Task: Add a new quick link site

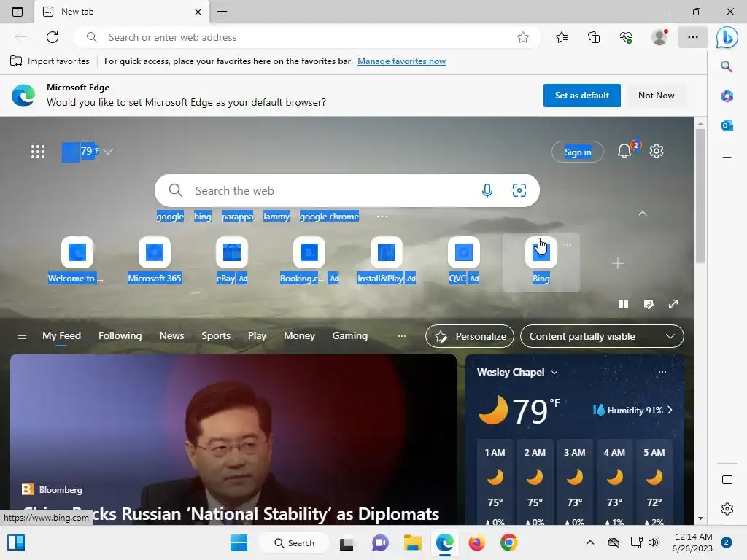Action: (x=618, y=263)
